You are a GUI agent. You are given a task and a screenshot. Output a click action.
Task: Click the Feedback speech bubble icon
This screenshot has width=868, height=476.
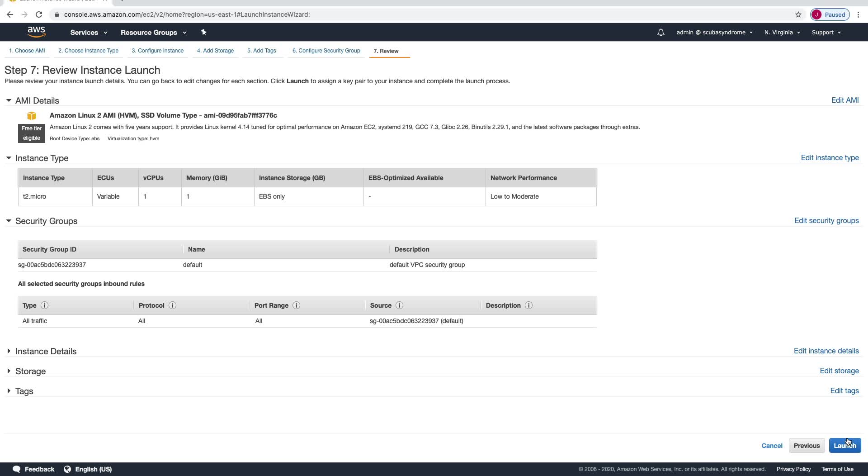(x=17, y=469)
